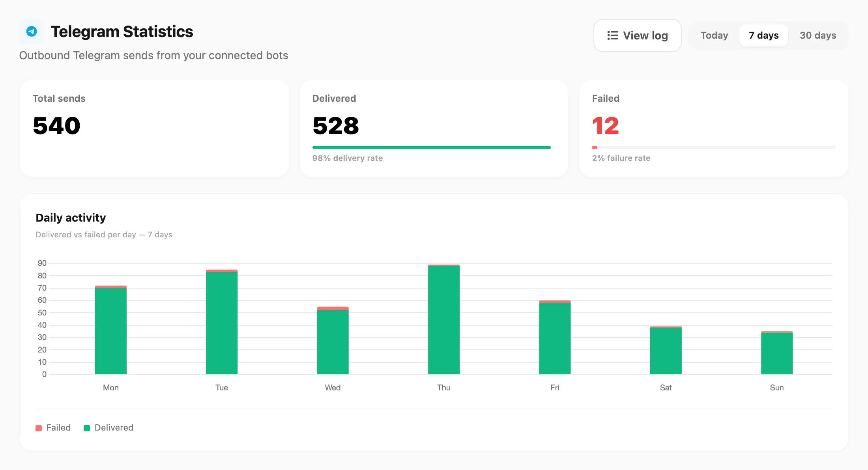The width and height of the screenshot is (868, 470).
Task: Click the Failed legend red swatch
Action: pyautogui.click(x=39, y=428)
